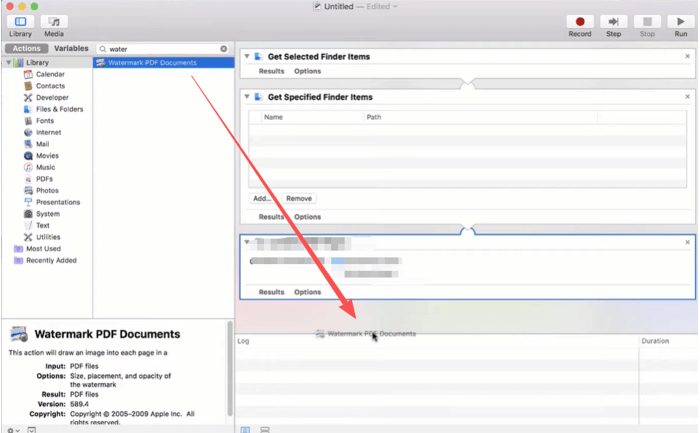Collapse Get Selected Finder Items action
The width and height of the screenshot is (700, 433).
click(x=247, y=56)
